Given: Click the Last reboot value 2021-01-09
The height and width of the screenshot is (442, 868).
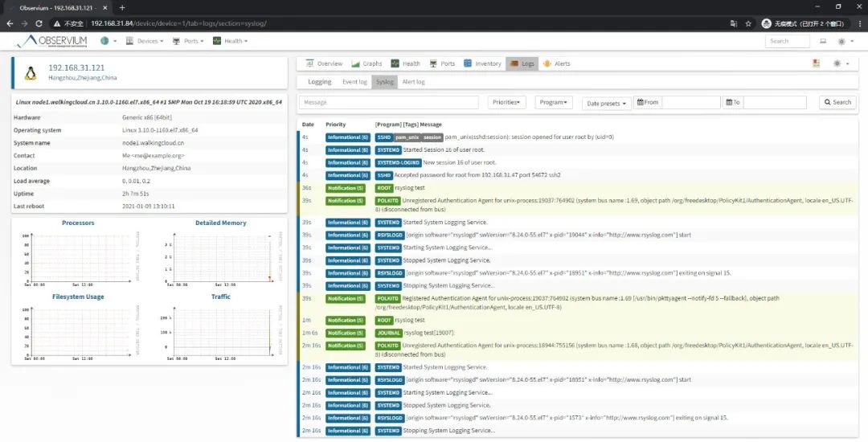Looking at the screenshot, I should click(149, 207).
